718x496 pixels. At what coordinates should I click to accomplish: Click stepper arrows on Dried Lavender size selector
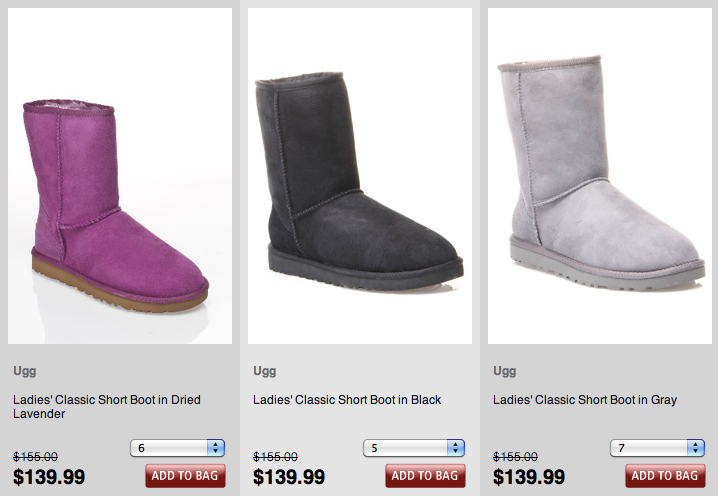tap(216, 448)
